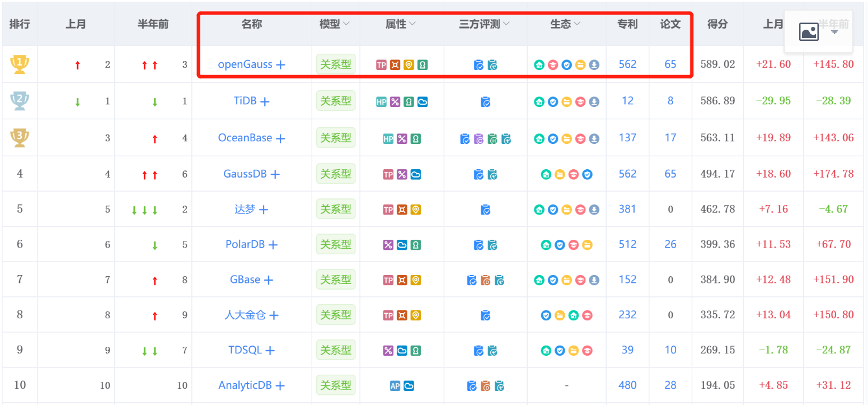The image size is (868, 405).
Task: Click the blue shield icon in 人大金仓 row
Action: 546,315
